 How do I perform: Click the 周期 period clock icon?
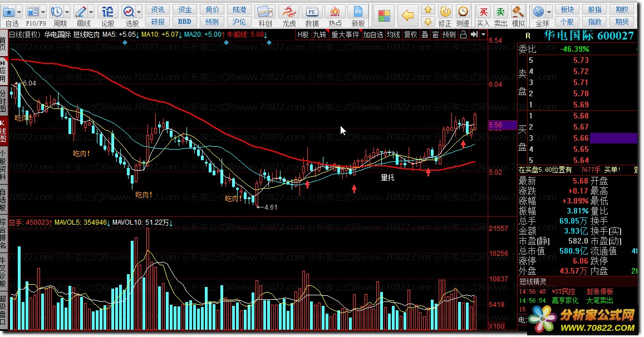click(56, 12)
